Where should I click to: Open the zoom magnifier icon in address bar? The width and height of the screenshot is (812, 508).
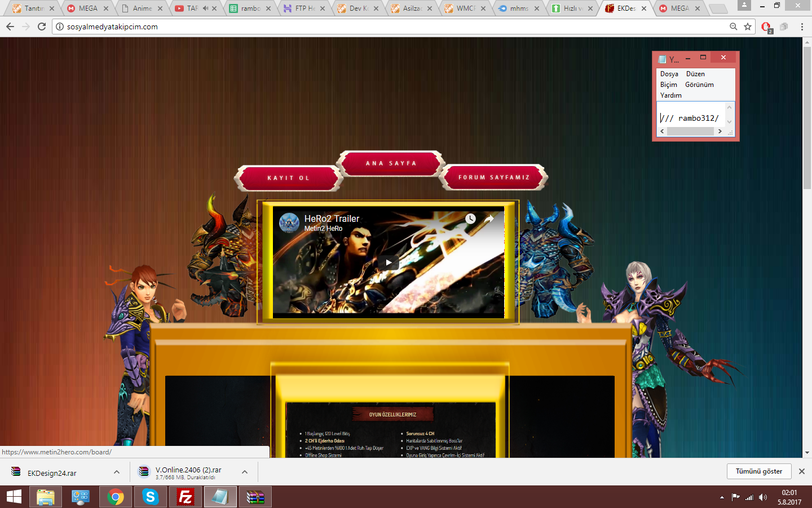734,27
